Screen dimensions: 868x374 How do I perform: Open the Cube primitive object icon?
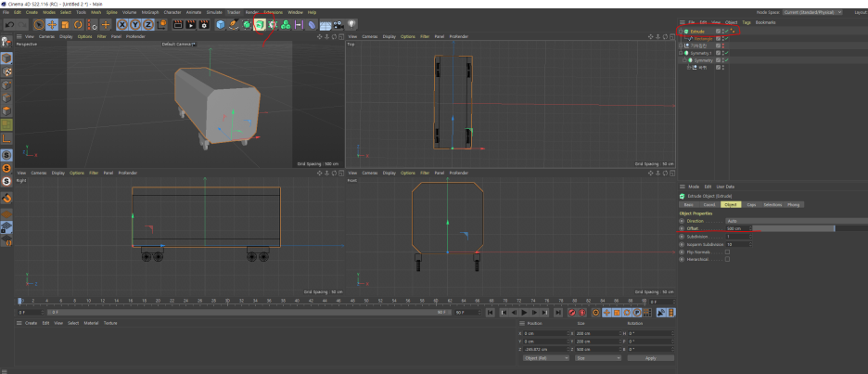click(x=221, y=24)
